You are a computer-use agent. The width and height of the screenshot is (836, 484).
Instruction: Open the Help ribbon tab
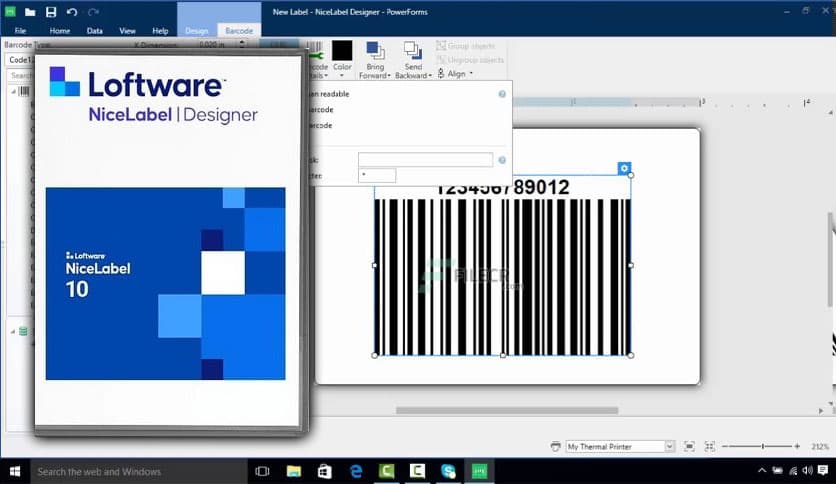[x=160, y=31]
